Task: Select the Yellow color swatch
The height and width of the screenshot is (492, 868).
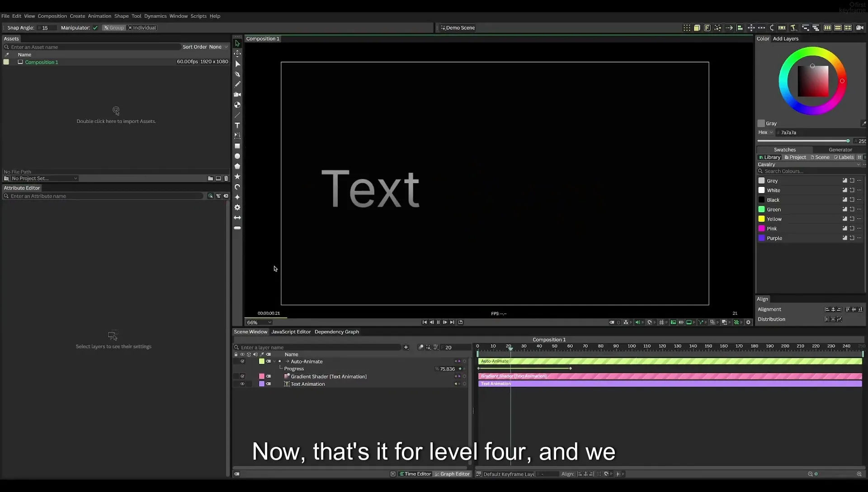Action: tap(761, 219)
